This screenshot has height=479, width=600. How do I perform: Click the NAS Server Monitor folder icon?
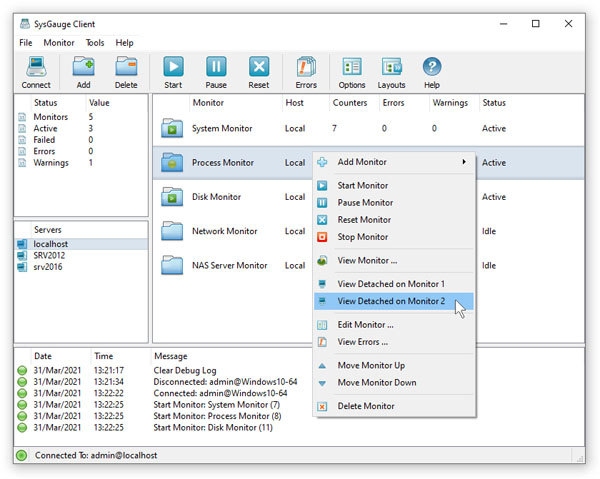pyautogui.click(x=172, y=265)
